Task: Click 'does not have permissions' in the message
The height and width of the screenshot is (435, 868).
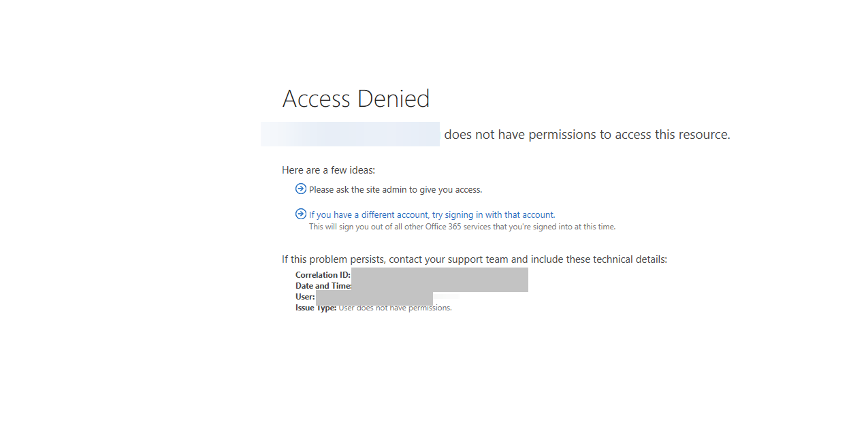Action: pos(520,135)
